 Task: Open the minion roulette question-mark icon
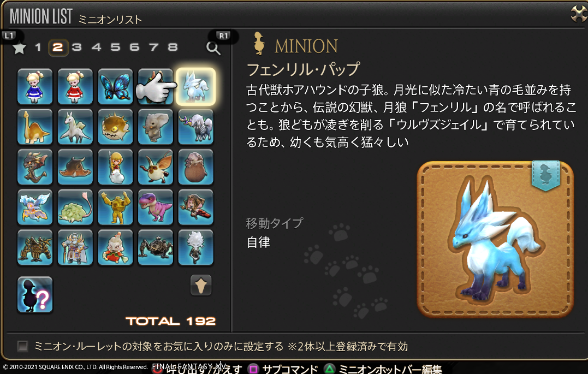coord(35,294)
